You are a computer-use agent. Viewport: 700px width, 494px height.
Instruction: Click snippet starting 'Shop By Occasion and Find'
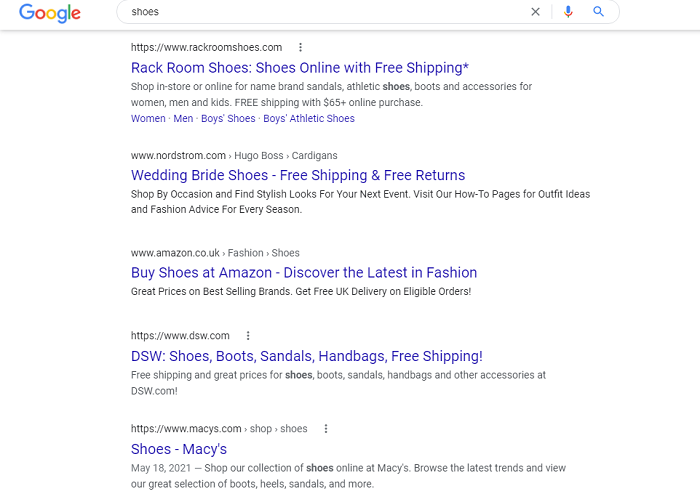coord(360,202)
